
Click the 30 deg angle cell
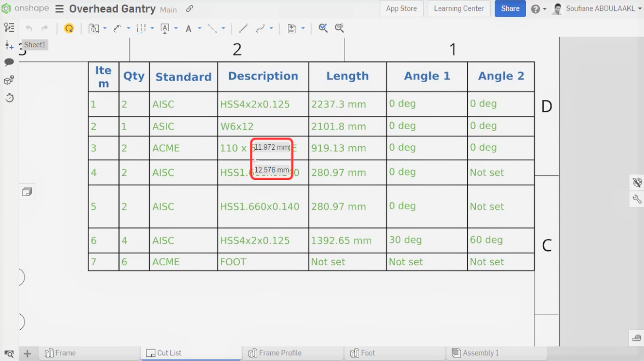coord(427,240)
